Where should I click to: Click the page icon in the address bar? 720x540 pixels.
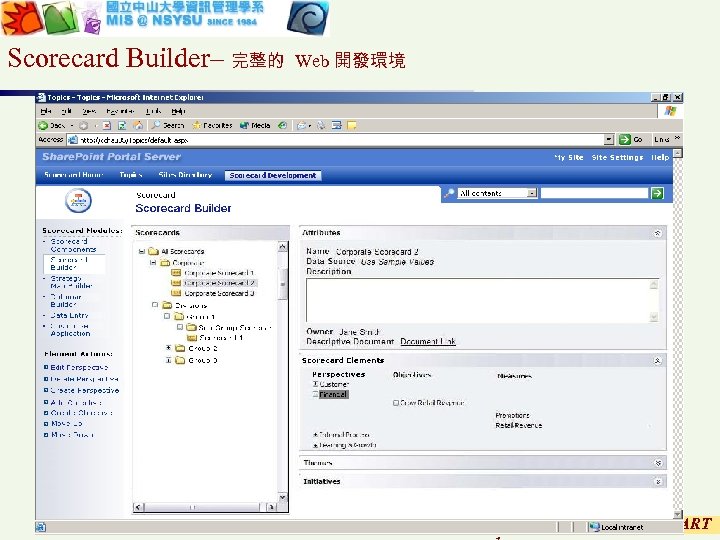tap(73, 140)
